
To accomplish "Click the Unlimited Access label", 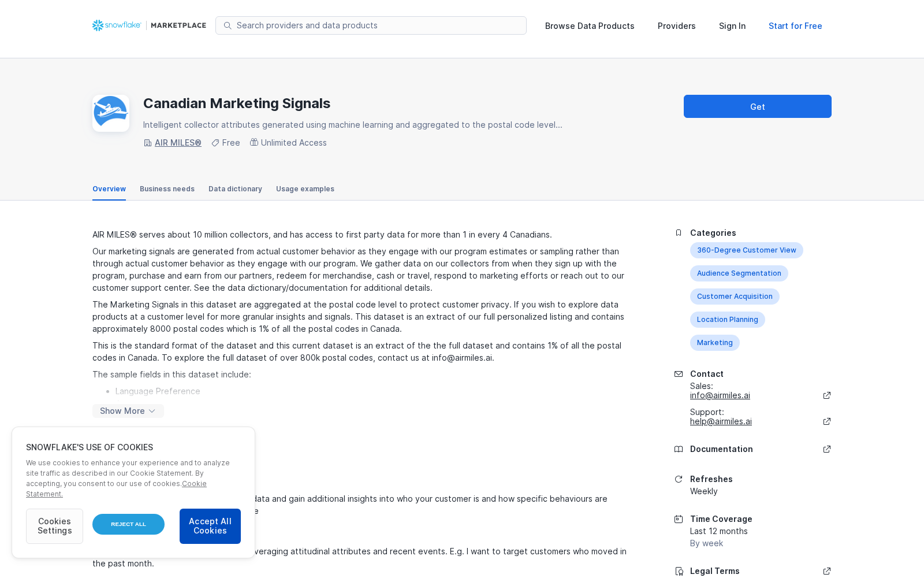I will tap(293, 143).
